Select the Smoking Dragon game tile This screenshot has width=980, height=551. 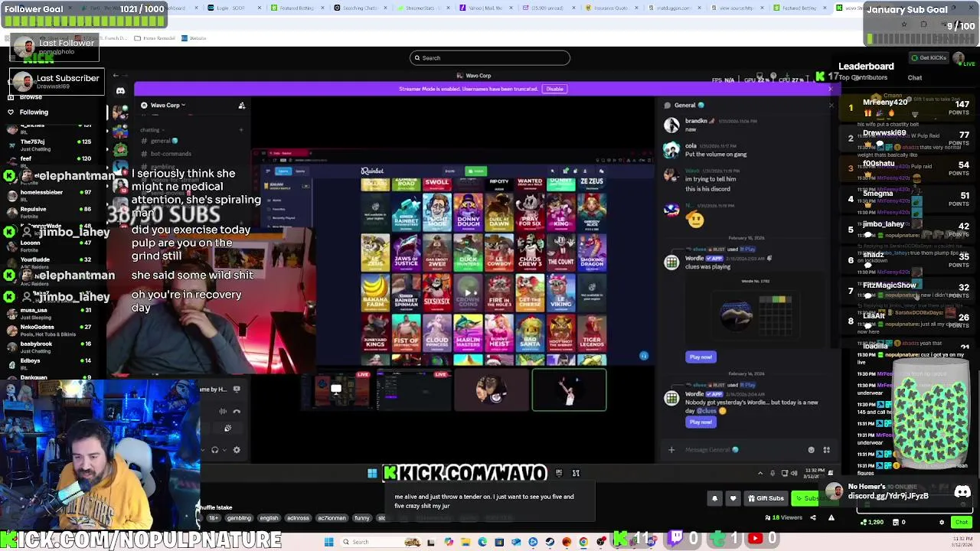pos(592,253)
